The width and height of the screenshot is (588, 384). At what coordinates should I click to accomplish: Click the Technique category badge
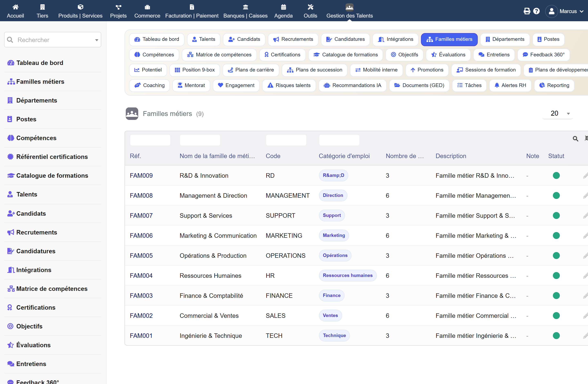click(334, 336)
